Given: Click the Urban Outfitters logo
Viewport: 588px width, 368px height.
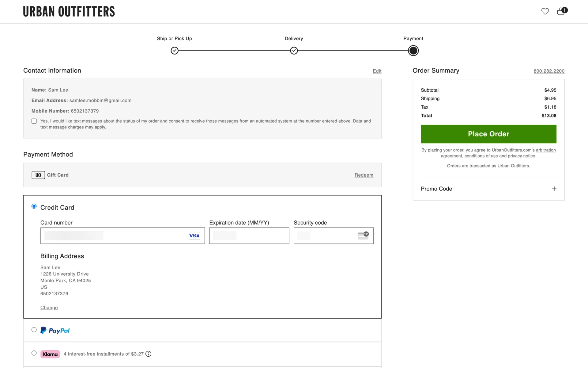Looking at the screenshot, I should tap(69, 12).
